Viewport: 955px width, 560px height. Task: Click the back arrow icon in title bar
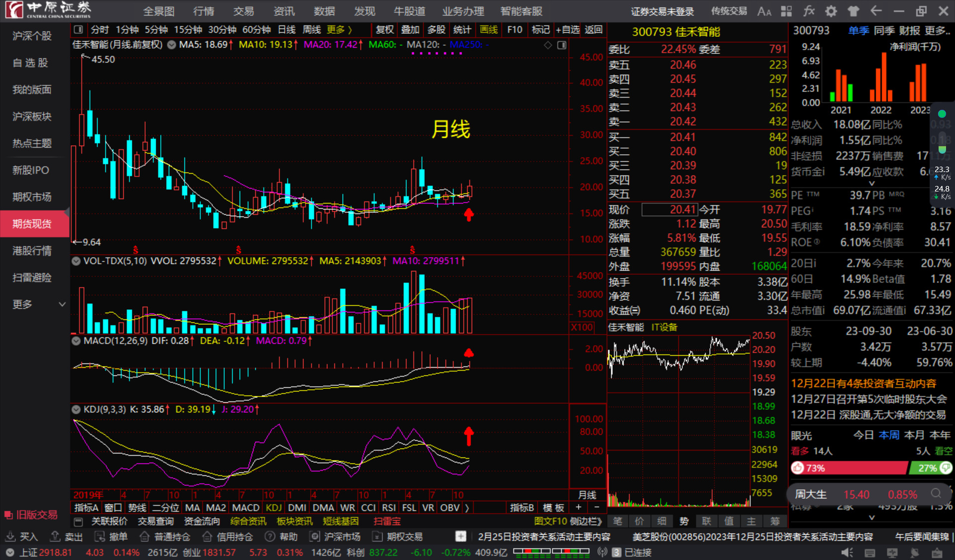pyautogui.click(x=876, y=11)
